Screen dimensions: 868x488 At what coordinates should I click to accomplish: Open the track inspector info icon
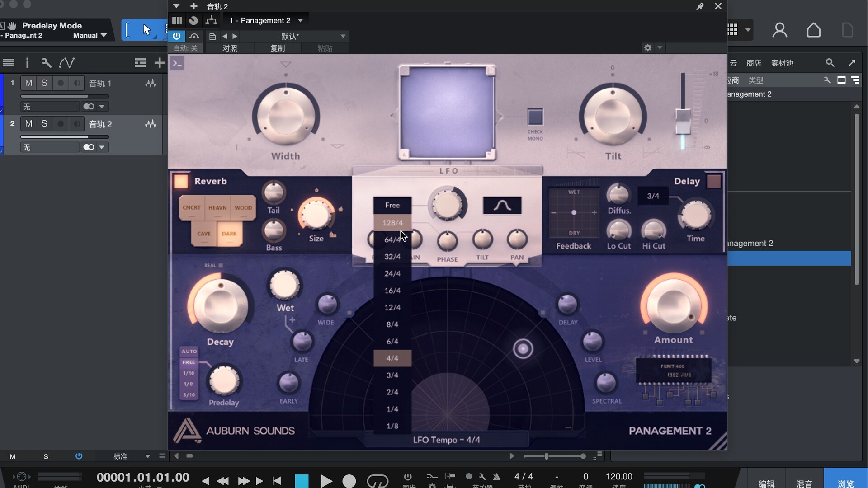click(x=27, y=63)
